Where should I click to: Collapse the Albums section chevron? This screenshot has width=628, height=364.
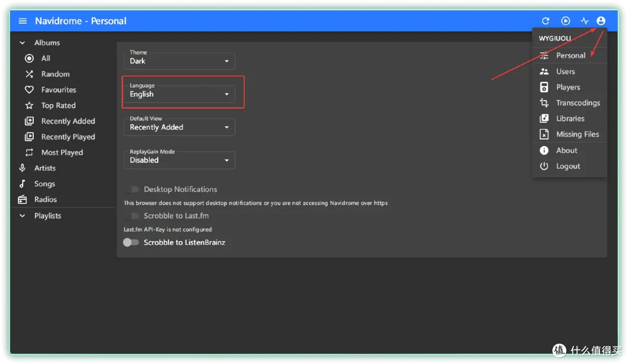pyautogui.click(x=23, y=42)
